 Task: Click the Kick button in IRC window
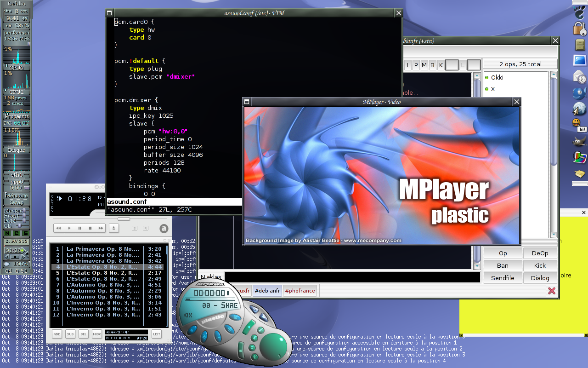pyautogui.click(x=540, y=265)
